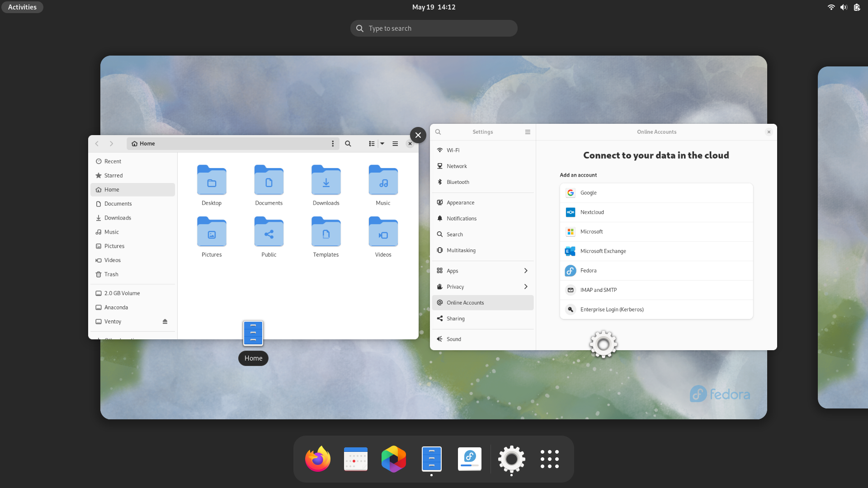Open 2.0 GB Volume in Files sidebar

click(132, 293)
